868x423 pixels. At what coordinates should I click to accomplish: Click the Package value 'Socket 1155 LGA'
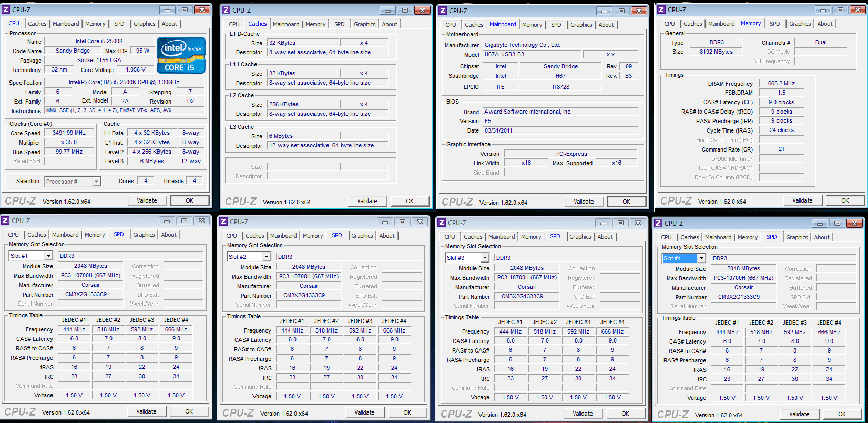pos(99,60)
